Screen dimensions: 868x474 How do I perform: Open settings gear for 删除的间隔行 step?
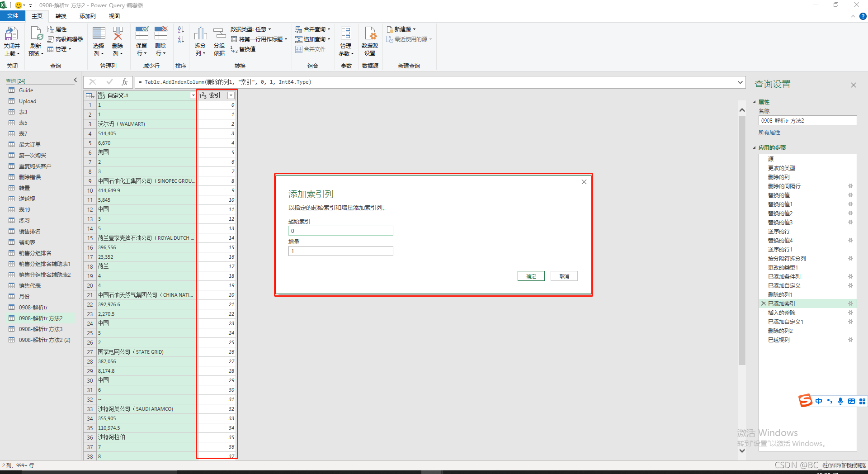[x=850, y=186]
